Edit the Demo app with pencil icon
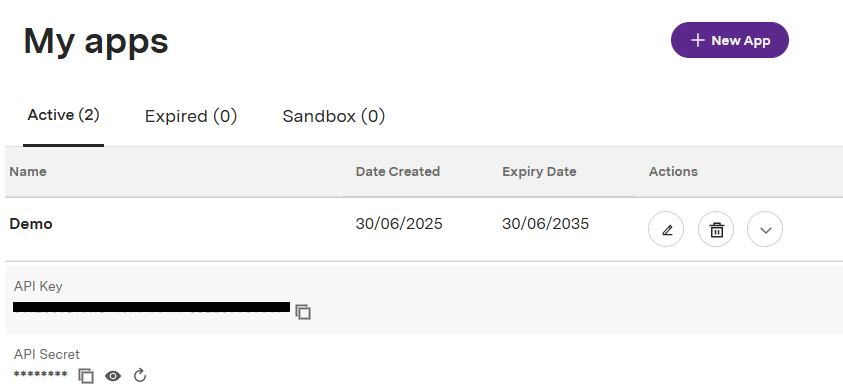843x392 pixels. pos(666,230)
